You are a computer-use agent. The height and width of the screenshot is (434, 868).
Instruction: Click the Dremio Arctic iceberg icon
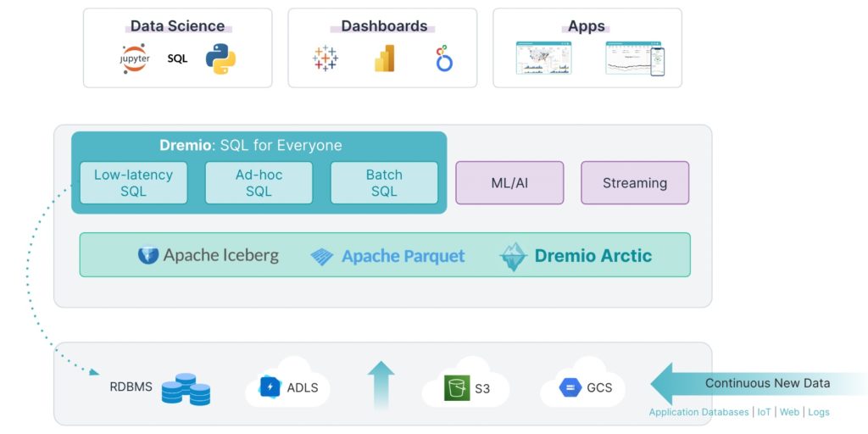click(513, 256)
